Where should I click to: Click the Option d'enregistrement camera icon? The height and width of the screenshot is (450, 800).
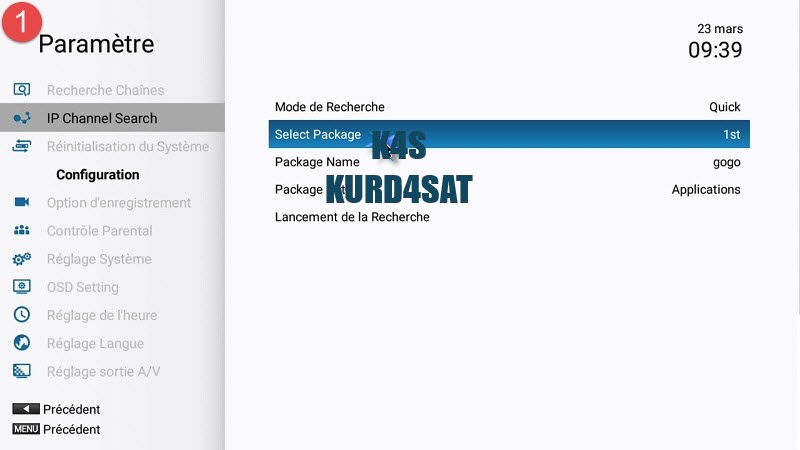[x=21, y=202]
